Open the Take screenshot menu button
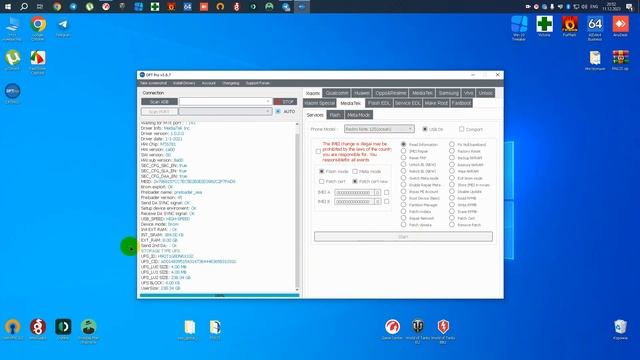This screenshot has height=360, width=640. [x=153, y=83]
